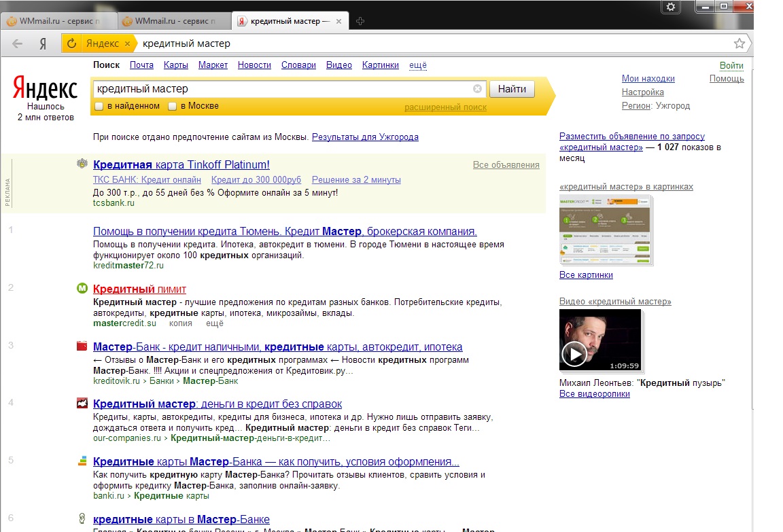Image resolution: width=783 pixels, height=532 pixels.
Task: Expand the 'ещё' services menu
Action: (x=417, y=65)
